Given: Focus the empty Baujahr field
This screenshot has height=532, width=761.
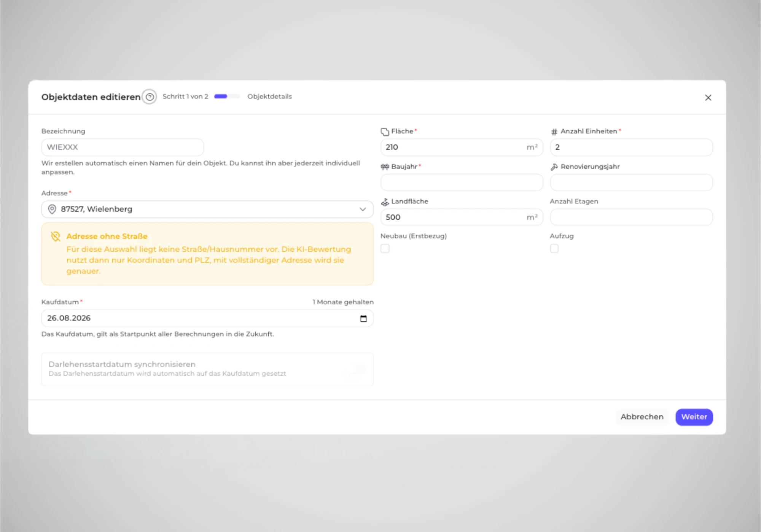Looking at the screenshot, I should (462, 183).
